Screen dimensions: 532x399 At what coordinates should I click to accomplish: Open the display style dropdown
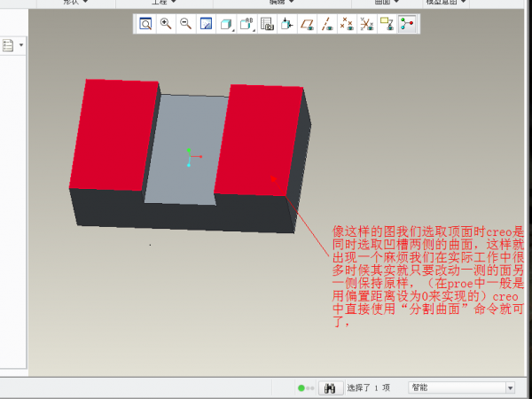[227, 25]
